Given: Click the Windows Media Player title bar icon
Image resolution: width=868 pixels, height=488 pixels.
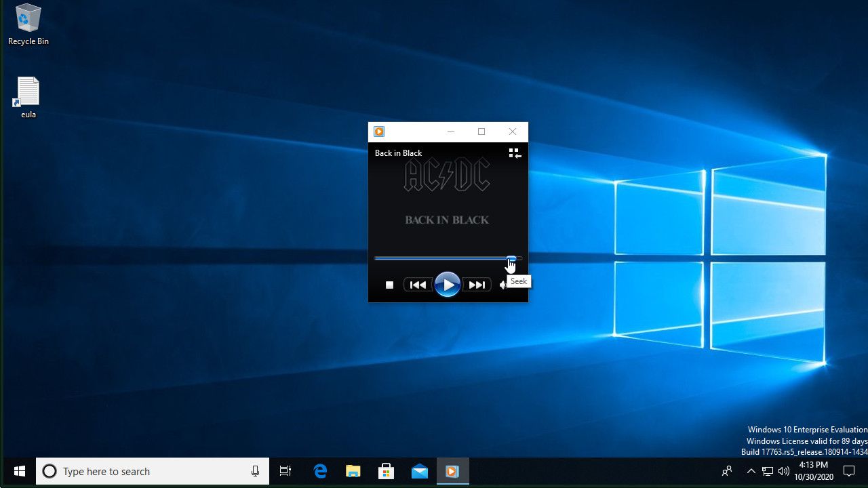Looking at the screenshot, I should (x=379, y=131).
